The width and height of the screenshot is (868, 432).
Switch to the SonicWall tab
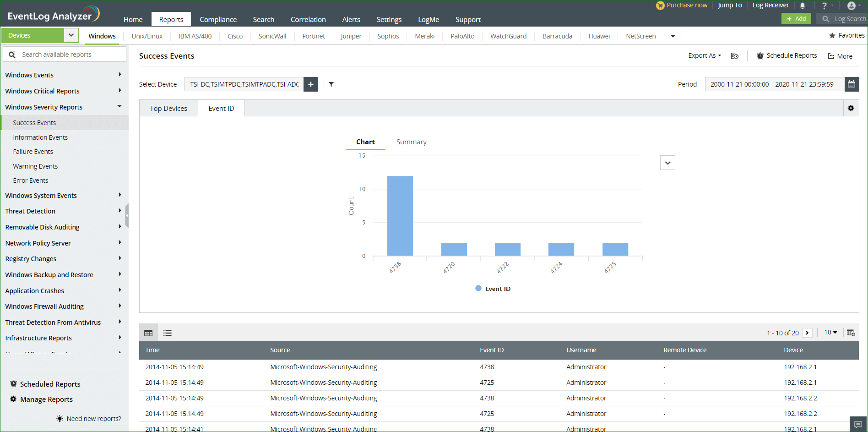272,36
